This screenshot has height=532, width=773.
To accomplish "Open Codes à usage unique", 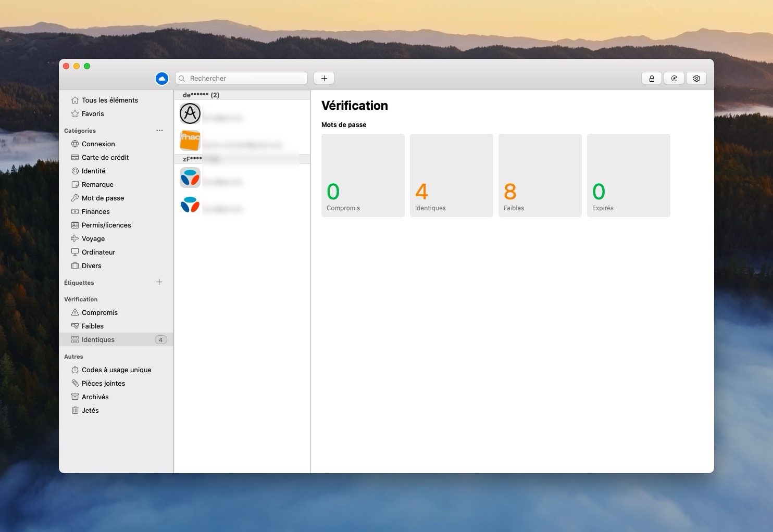I will coord(116,370).
